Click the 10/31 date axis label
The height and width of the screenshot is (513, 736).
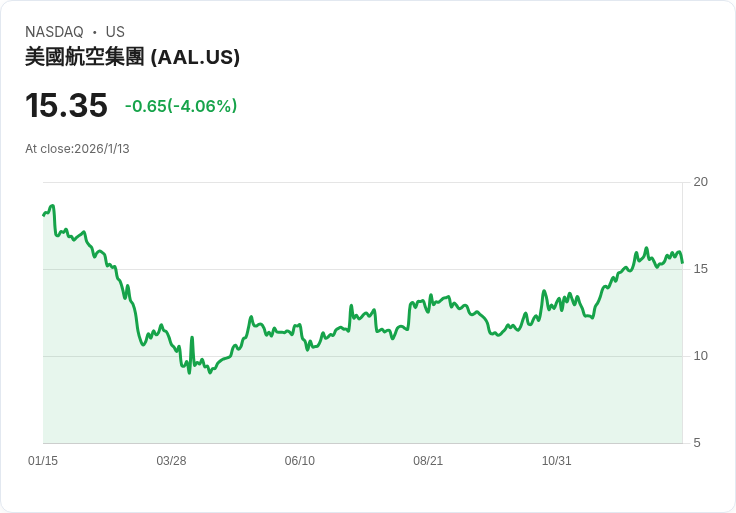(x=556, y=461)
